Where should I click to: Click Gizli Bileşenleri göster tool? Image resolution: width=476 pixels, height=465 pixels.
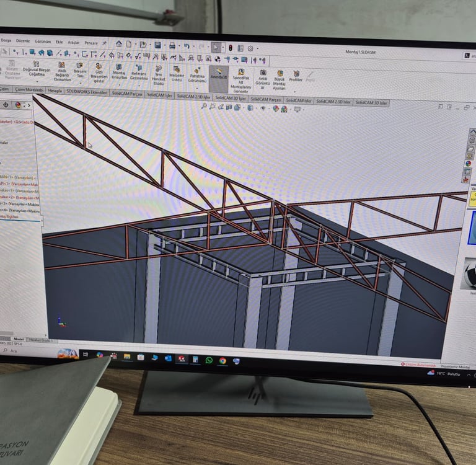pyautogui.click(x=99, y=73)
